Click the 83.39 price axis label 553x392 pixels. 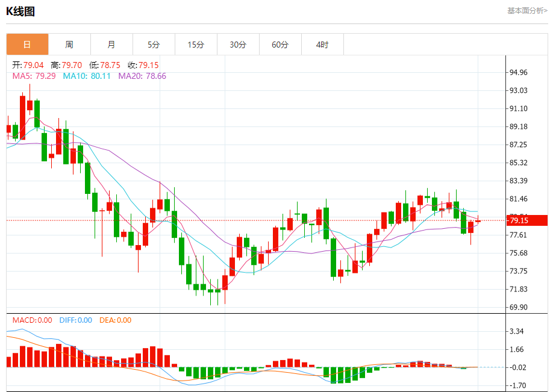tap(519, 181)
